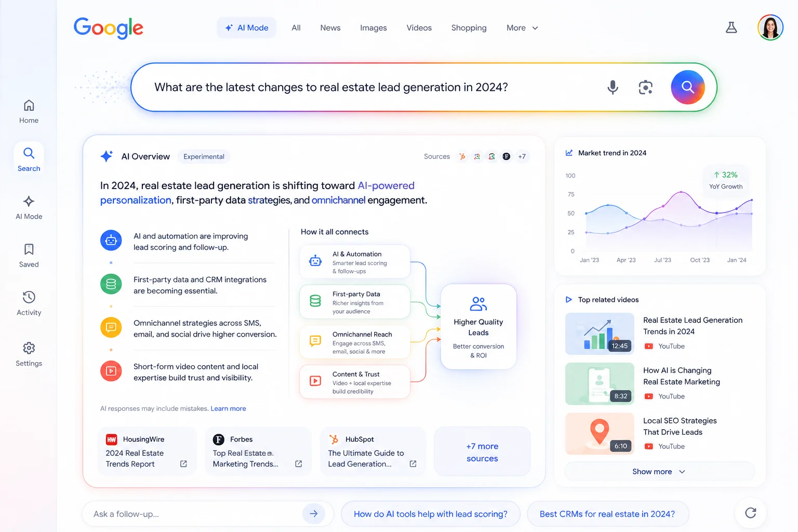The height and width of the screenshot is (532, 798).
Task: Open HousingWire 2024 Real Estate Trends Report
Action: tap(147, 451)
